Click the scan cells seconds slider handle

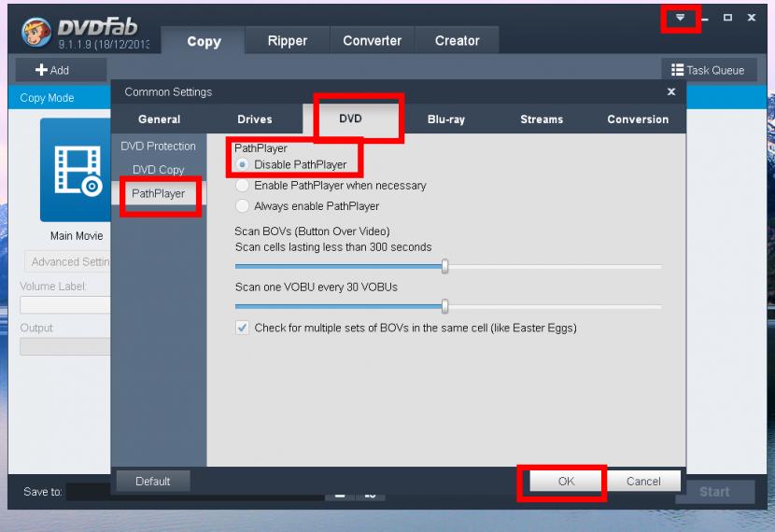[x=444, y=266]
